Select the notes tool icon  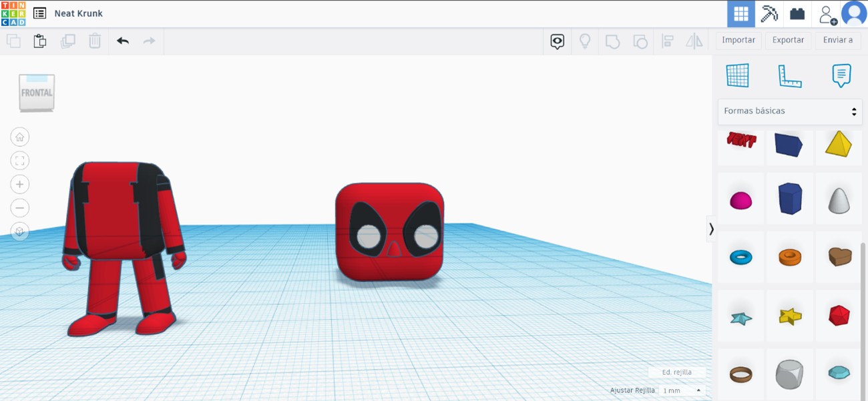click(x=841, y=75)
